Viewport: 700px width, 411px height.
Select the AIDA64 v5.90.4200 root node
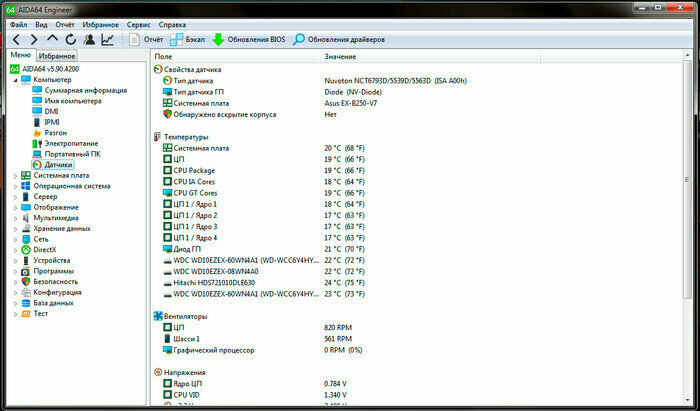coord(45,69)
